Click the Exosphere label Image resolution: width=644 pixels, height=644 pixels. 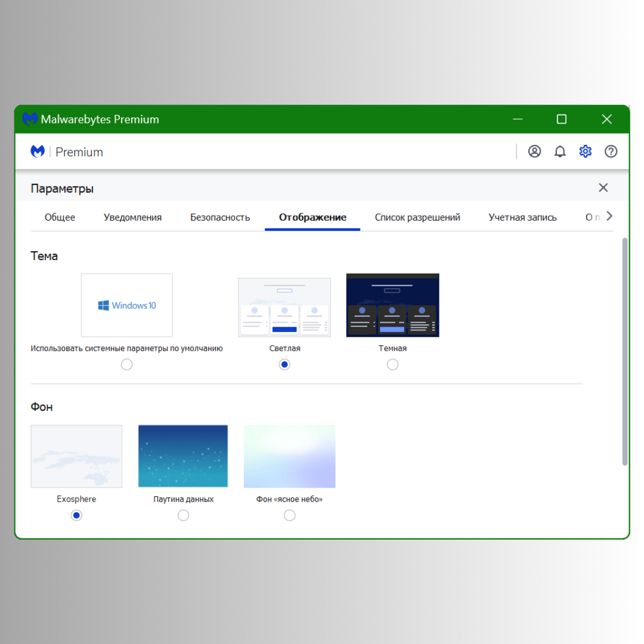[76, 499]
